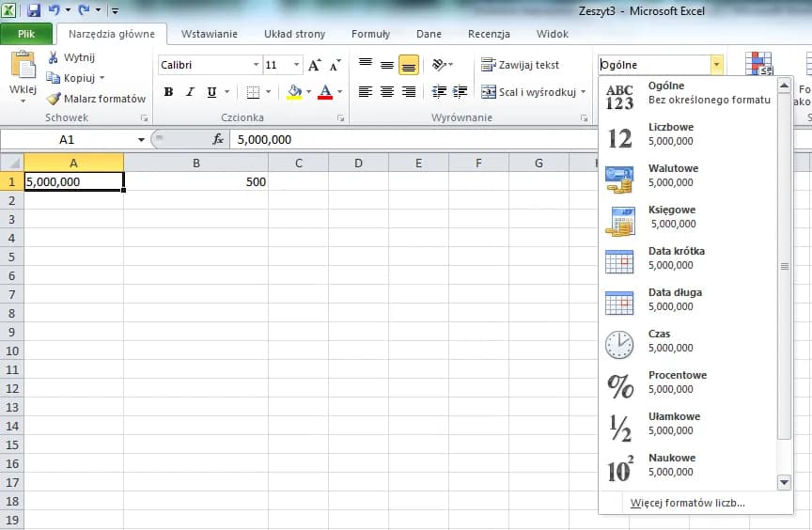Image resolution: width=812 pixels, height=530 pixels.
Task: Click the Save icon in quick access toolbar
Action: 34,10
